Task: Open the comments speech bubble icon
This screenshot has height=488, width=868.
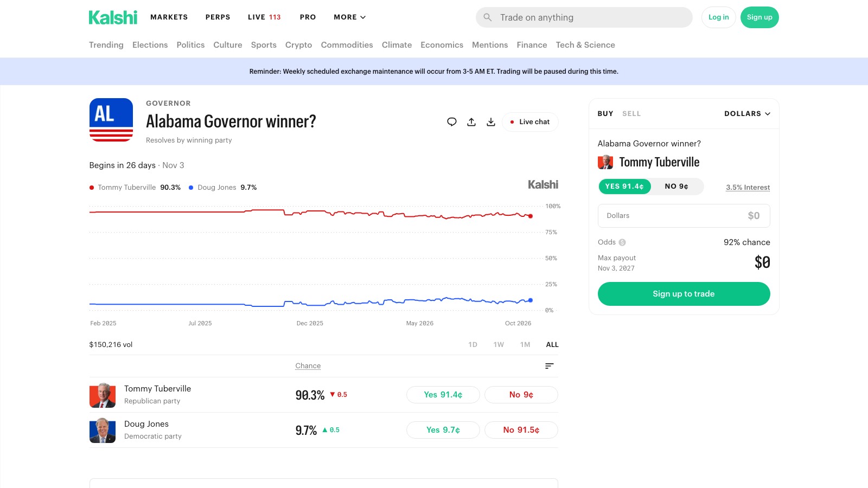Action: 452,122
